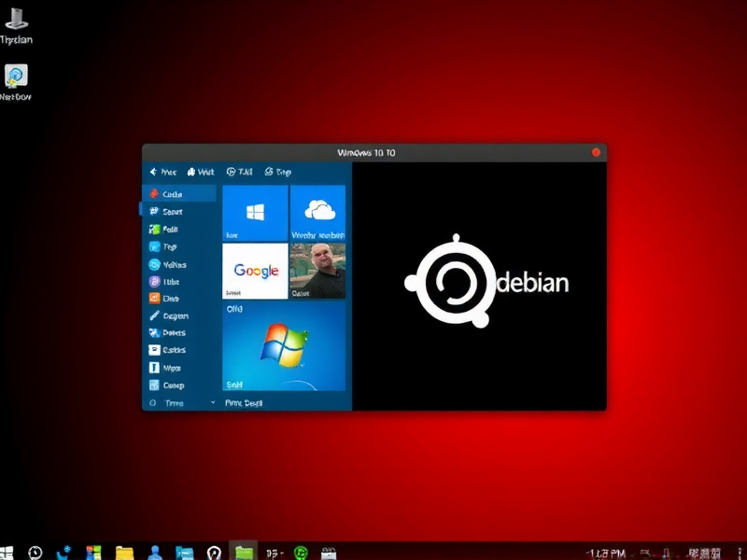The image size is (747, 560).
Task: Click the back arrow in the Start menu toolbar
Action: click(152, 172)
